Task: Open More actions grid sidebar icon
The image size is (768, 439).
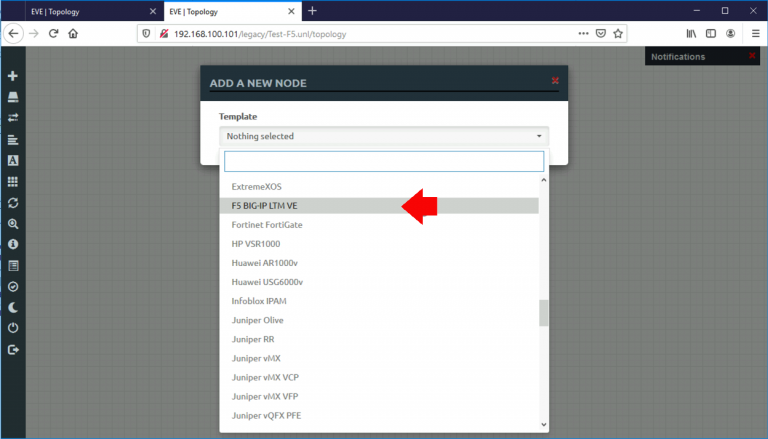Action: pos(13,182)
